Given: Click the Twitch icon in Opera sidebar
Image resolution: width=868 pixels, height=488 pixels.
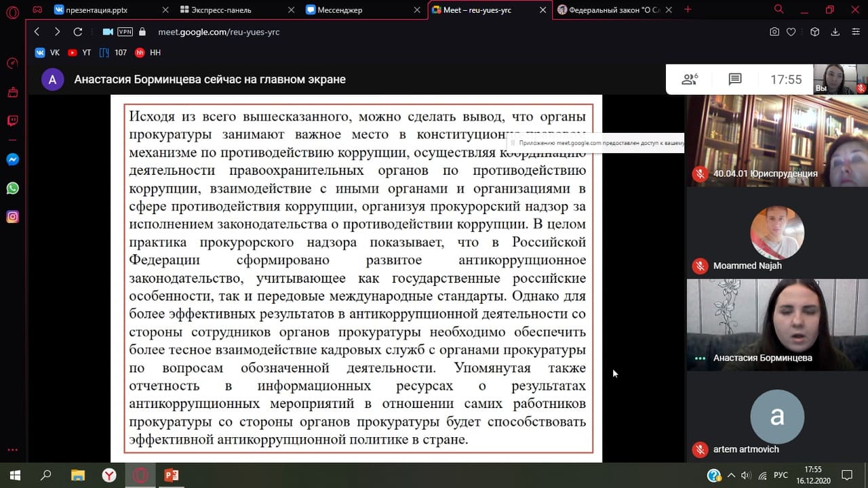Looking at the screenshot, I should coord(12,121).
